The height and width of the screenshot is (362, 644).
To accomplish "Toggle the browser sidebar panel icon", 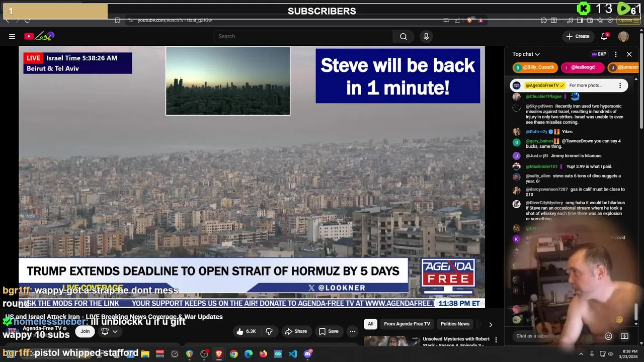I will pos(580,20).
